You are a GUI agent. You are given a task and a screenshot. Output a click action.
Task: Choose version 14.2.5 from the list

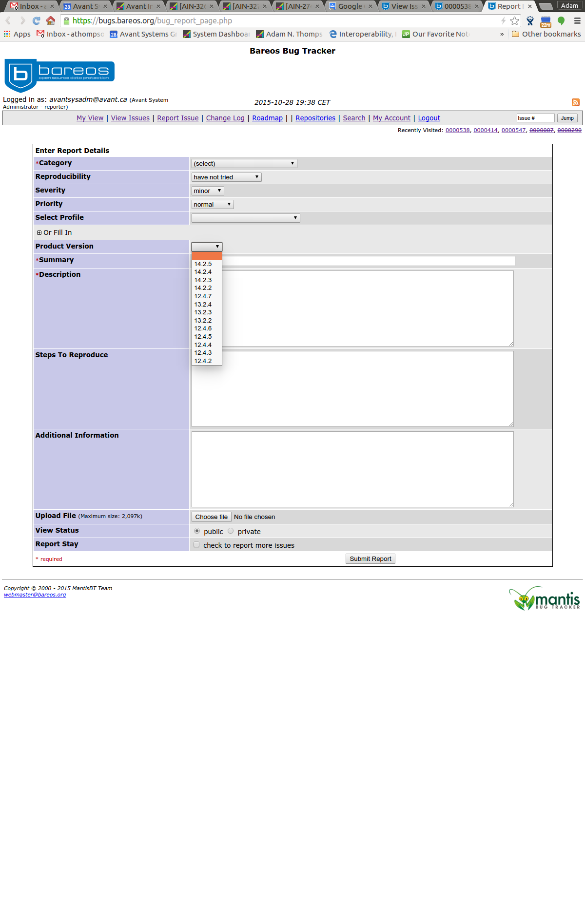[x=203, y=264]
